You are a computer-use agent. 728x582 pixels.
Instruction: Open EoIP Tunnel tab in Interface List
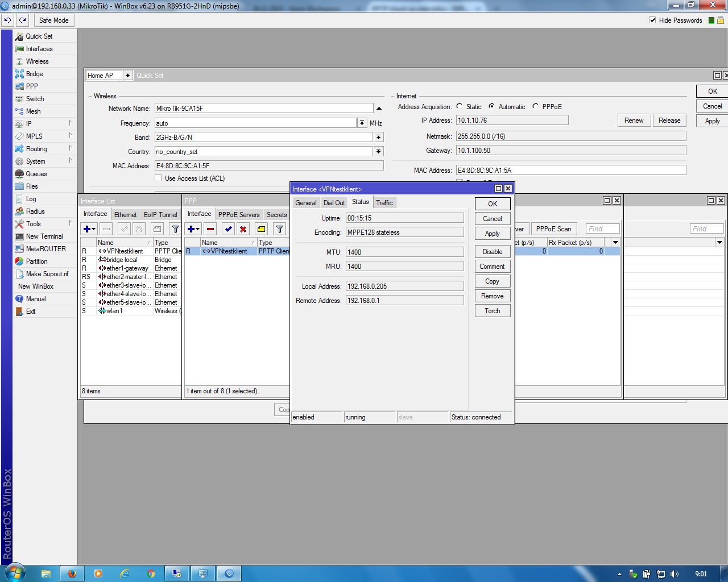pyautogui.click(x=160, y=215)
